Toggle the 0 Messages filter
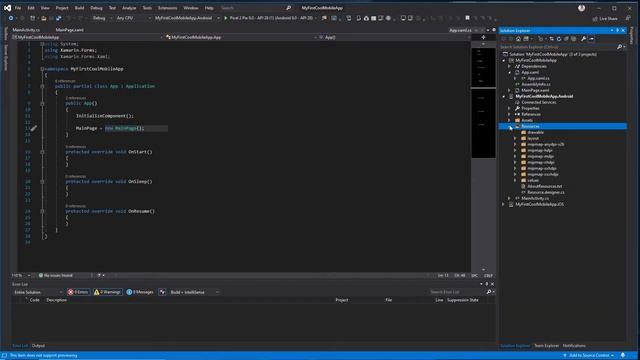640x360 pixels. tap(140, 292)
